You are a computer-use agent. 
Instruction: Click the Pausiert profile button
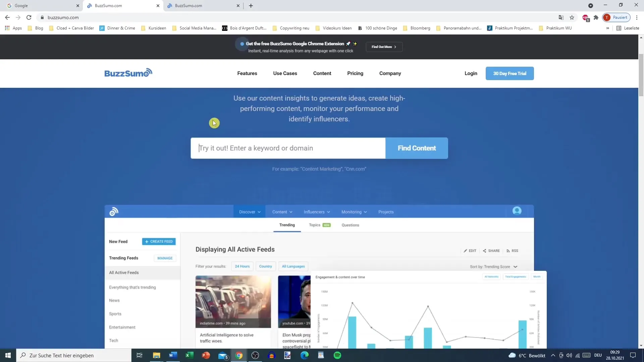[x=616, y=17]
